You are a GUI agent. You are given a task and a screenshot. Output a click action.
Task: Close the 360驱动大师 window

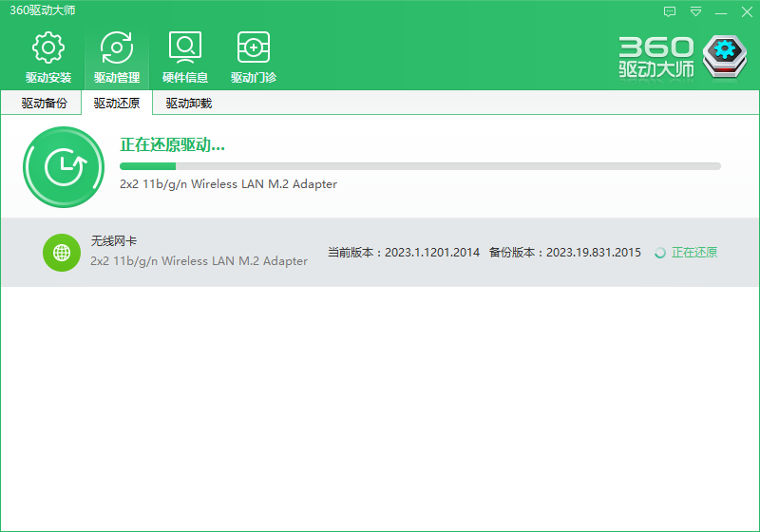pyautogui.click(x=747, y=11)
